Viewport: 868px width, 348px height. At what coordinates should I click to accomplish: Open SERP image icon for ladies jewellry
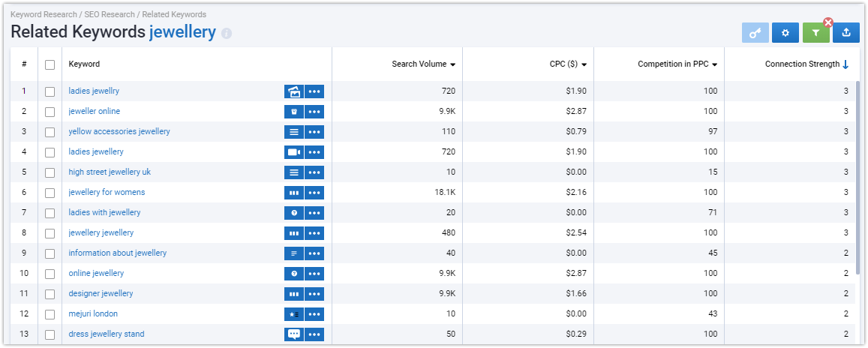point(294,91)
